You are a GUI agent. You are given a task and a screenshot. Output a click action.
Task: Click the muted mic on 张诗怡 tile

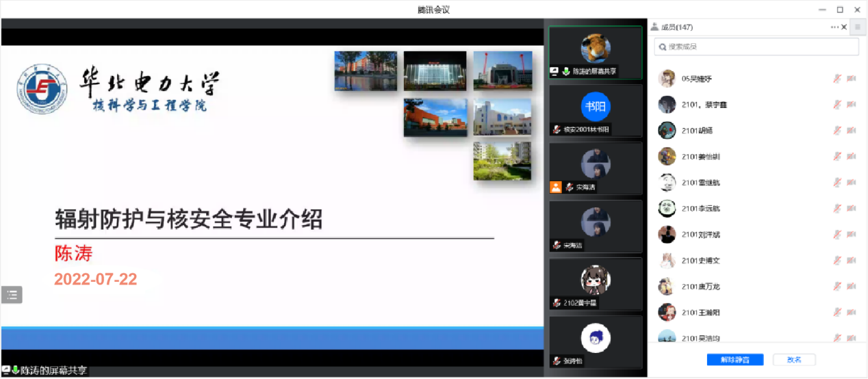[x=558, y=361]
